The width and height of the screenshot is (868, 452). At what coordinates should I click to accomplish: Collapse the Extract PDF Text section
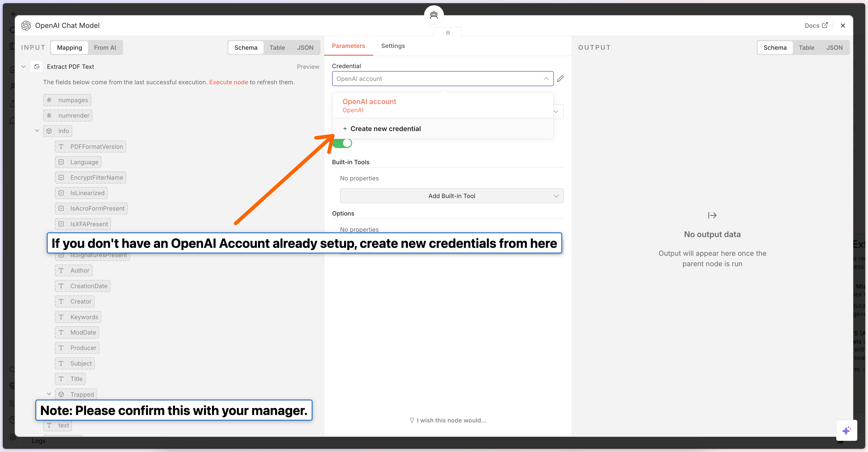click(x=24, y=67)
